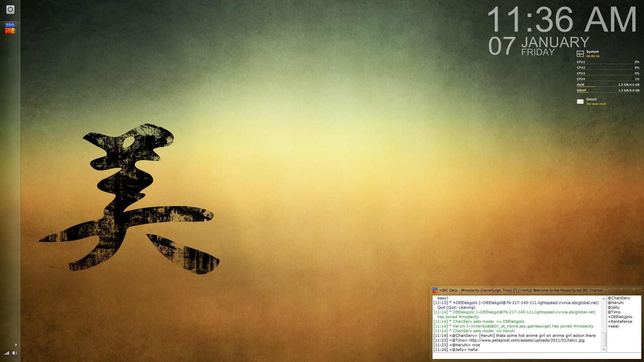The width and height of the screenshot is (644, 362).
Task: Click the mIRC taskbar icon
Action: (x=10, y=28)
